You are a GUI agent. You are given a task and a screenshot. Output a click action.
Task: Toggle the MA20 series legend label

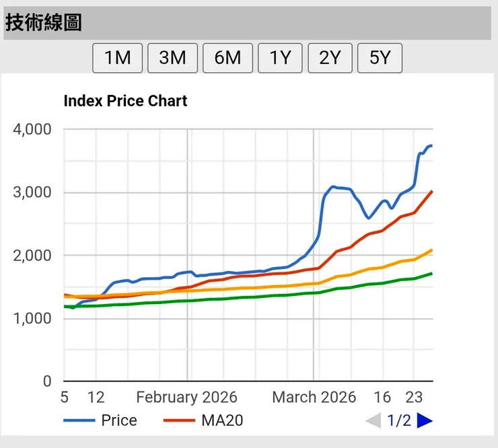click(222, 420)
